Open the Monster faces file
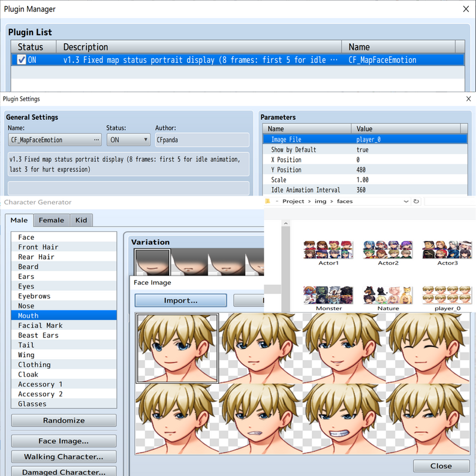The image size is (476, 476). (x=329, y=299)
